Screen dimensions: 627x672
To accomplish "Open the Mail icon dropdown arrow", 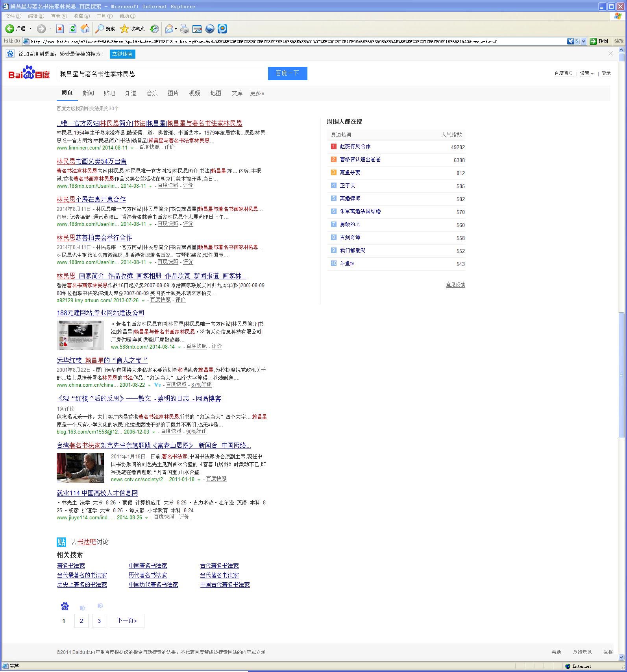I will point(176,29).
